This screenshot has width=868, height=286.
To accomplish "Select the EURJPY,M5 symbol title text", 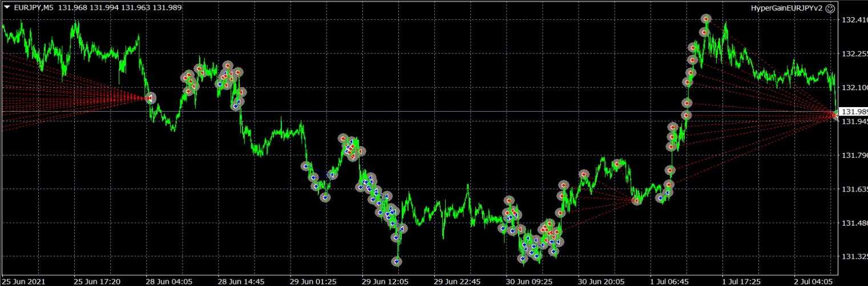I will click(x=33, y=7).
